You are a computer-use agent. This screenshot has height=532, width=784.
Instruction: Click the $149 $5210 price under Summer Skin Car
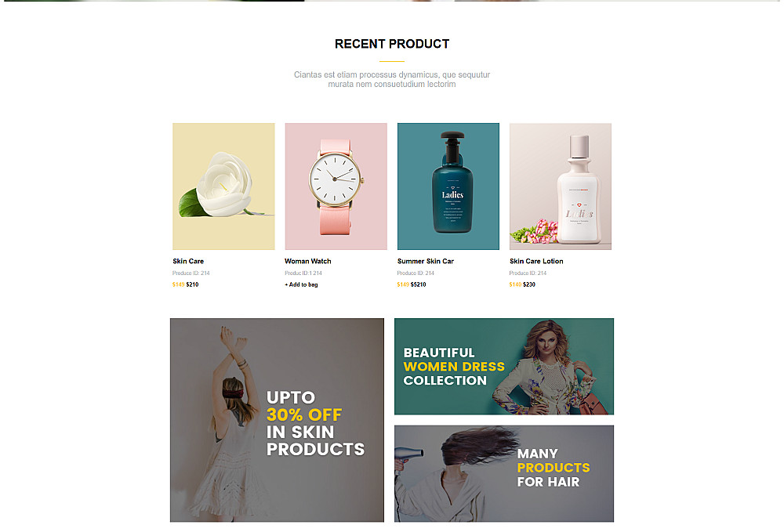(412, 284)
